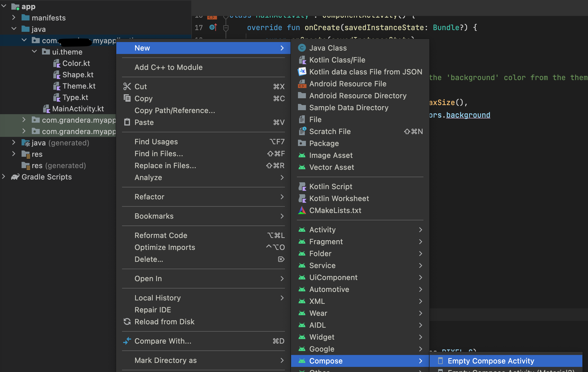This screenshot has width=588, height=372.
Task: Click override gutter icon on line 17
Action: 213,28
